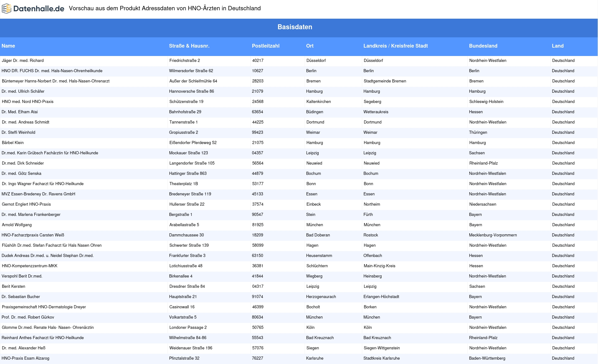Image resolution: width=598 pixels, height=364 pixels.
Task: Select Flüshöh Dr.med. Stefan entry
Action: pyautogui.click(x=52, y=245)
